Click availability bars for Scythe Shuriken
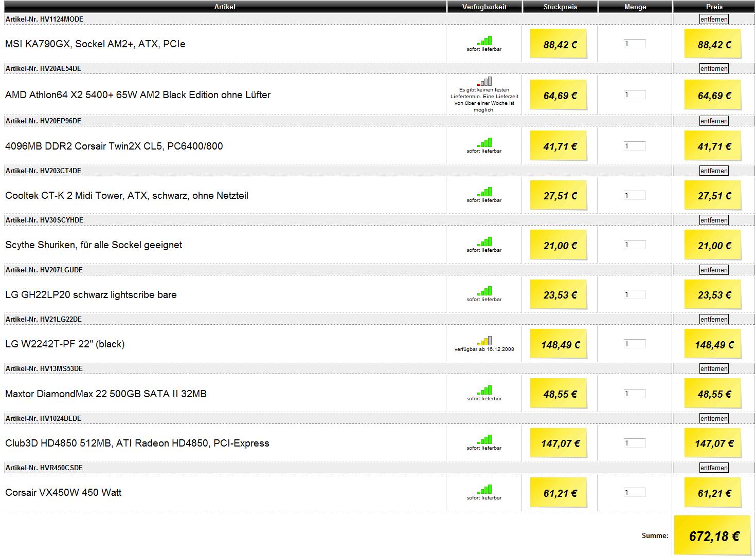The width and height of the screenshot is (756, 557). 484,242
